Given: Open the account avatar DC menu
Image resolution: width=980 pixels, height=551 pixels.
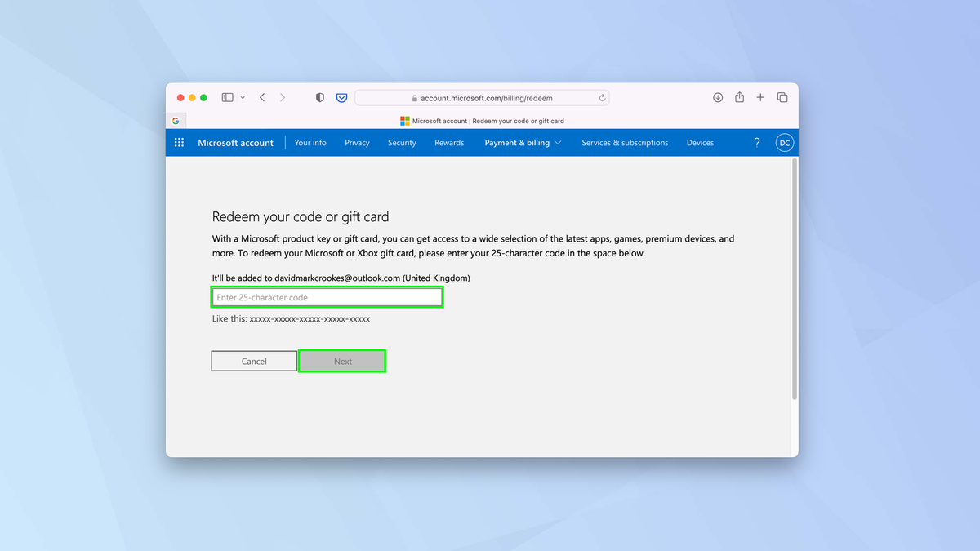Looking at the screenshot, I should 784,142.
